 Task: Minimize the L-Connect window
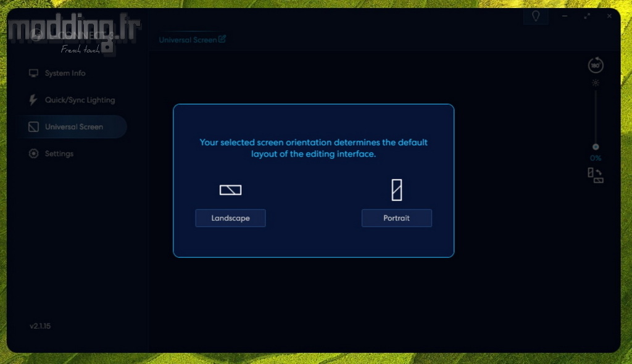[565, 16]
